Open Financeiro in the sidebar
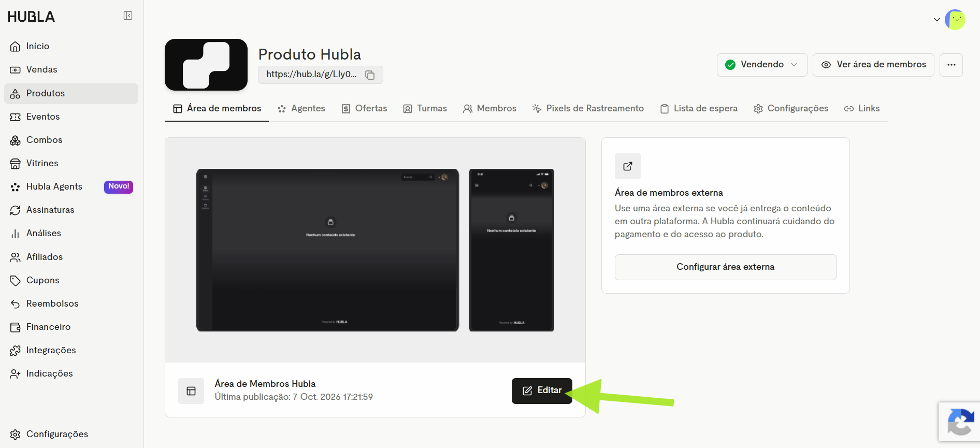This screenshot has height=448, width=980. (x=71, y=327)
